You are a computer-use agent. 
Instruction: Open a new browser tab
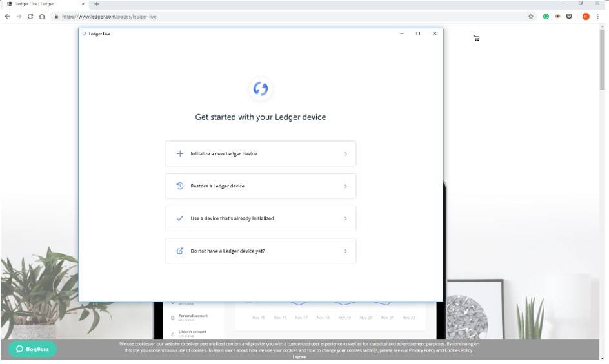(97, 4)
